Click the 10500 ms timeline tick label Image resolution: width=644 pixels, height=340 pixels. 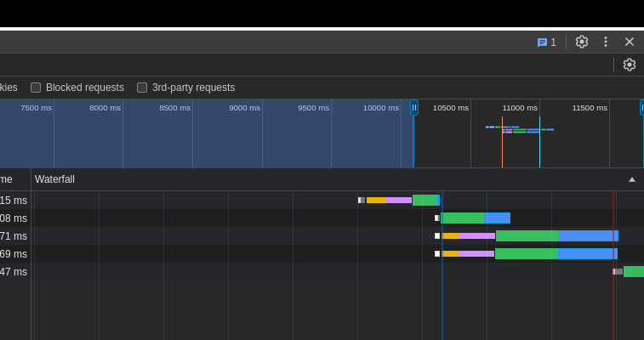click(450, 108)
